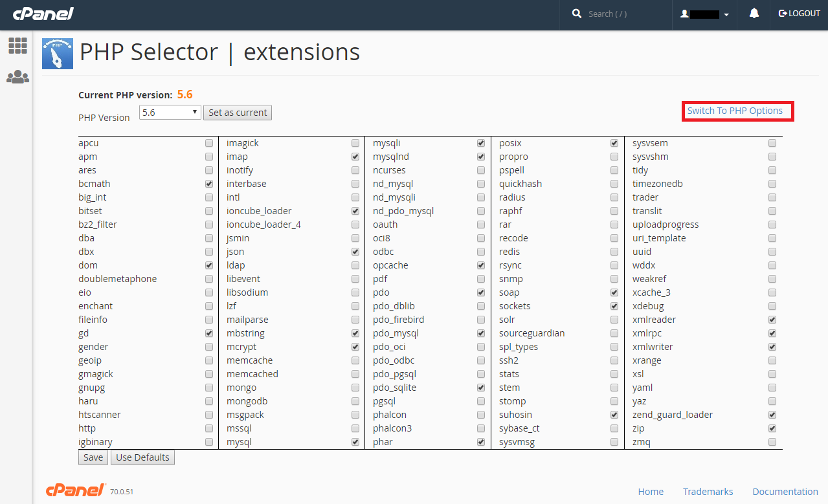Click the PHP Selector page icon
828x504 pixels.
click(x=57, y=53)
